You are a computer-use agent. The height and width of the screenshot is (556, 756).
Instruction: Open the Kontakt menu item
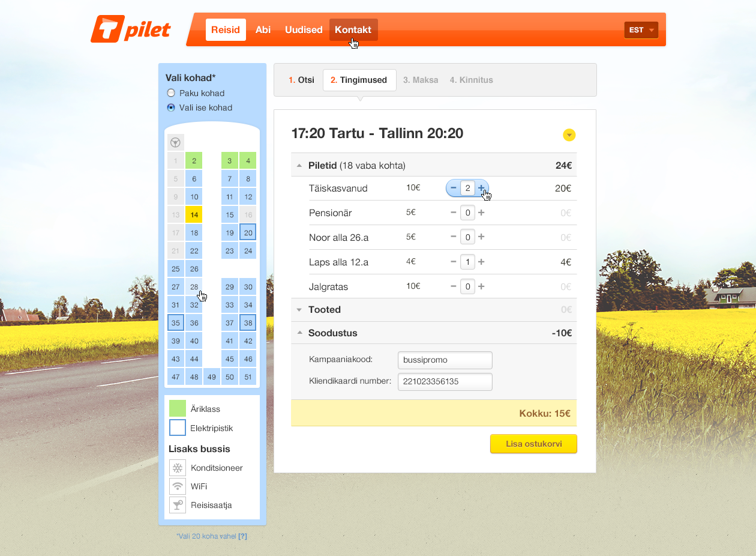(x=353, y=30)
